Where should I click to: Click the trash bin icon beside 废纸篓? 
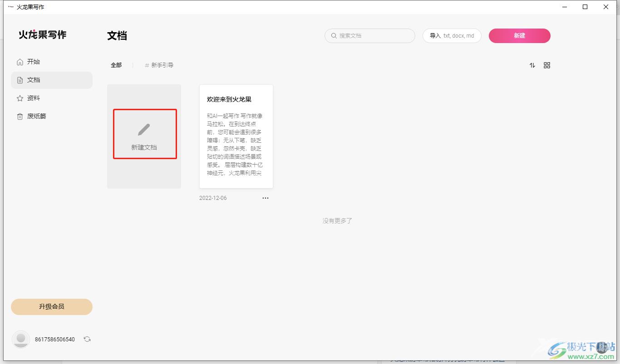(20, 116)
